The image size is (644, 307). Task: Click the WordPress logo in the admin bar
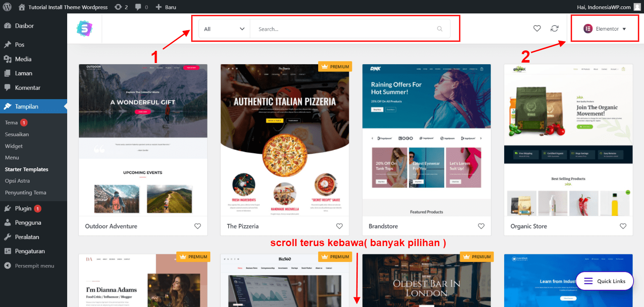[x=7, y=7]
